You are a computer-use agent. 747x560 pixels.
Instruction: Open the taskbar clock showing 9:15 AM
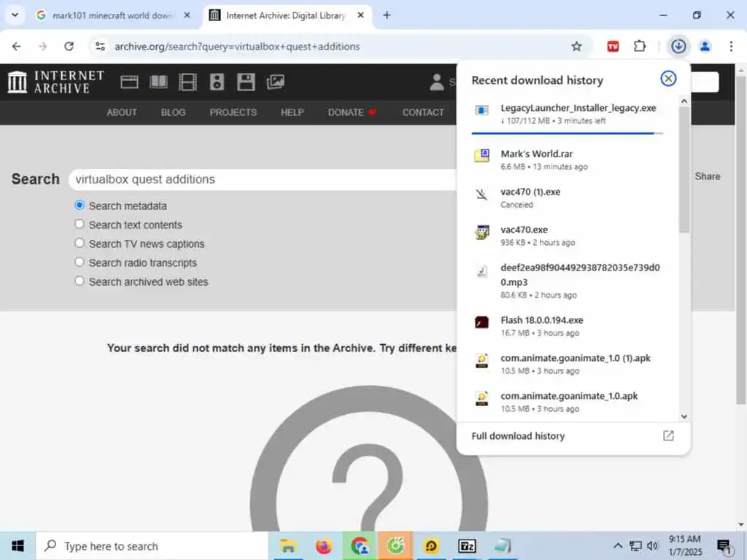click(684, 545)
